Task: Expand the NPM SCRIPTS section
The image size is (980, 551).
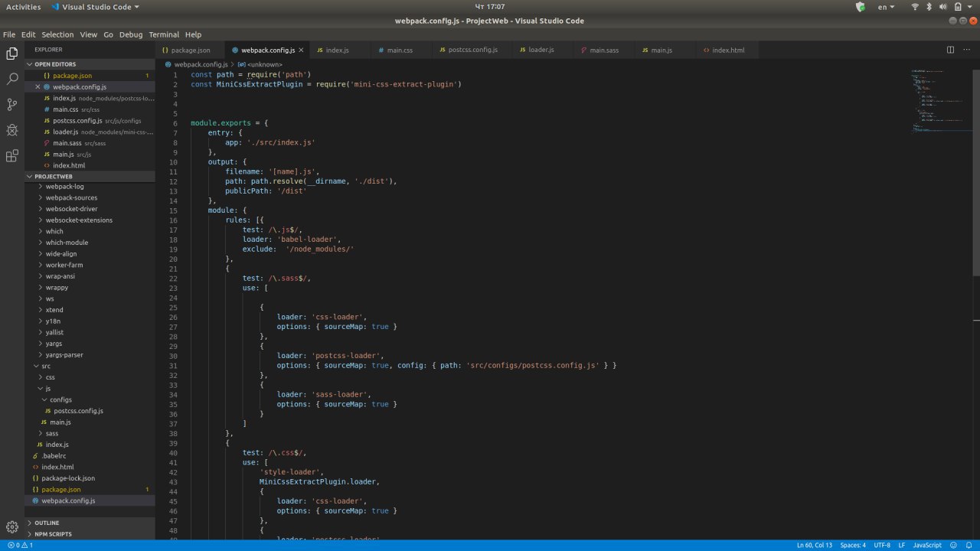Action: 53,533
